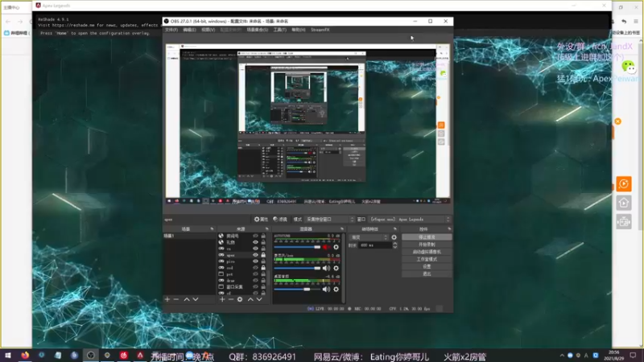Open 滤镜 filters for the selected source
The image size is (644, 362).
pyautogui.click(x=280, y=219)
